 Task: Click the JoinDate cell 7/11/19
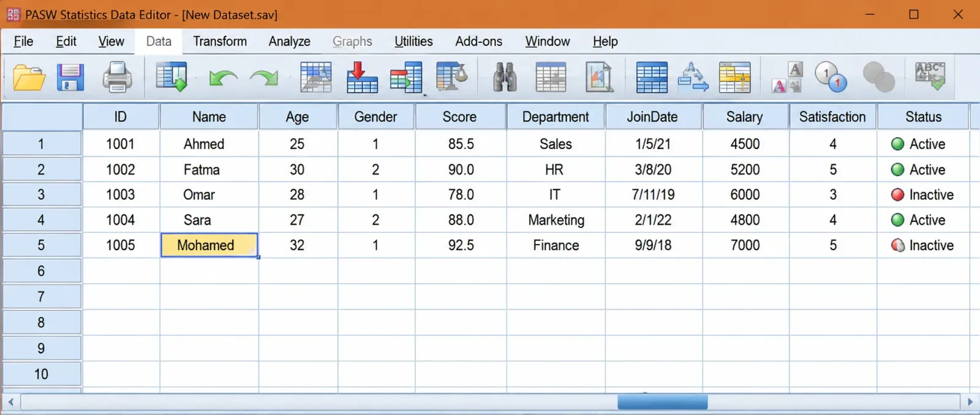653,194
